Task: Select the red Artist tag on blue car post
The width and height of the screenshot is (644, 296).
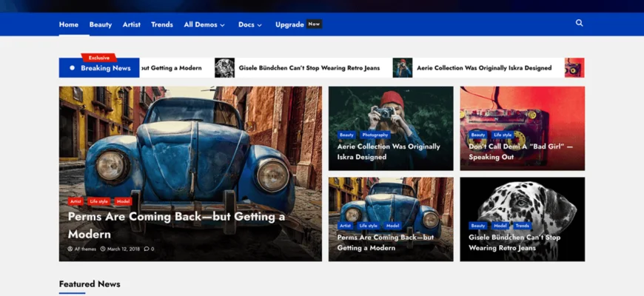Action: point(76,201)
